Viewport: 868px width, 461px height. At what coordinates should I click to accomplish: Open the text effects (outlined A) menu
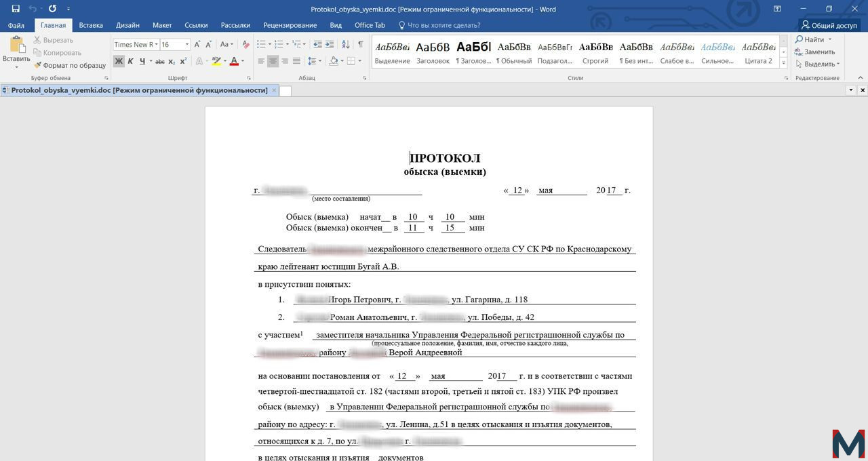199,61
